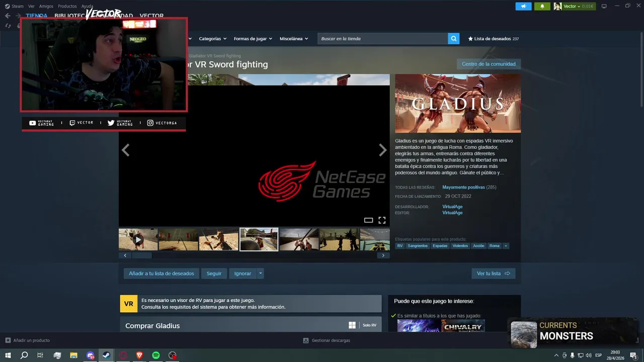Screen dimensions: 644x362
Task: Open Task View on the taskbar
Action: tap(40, 355)
